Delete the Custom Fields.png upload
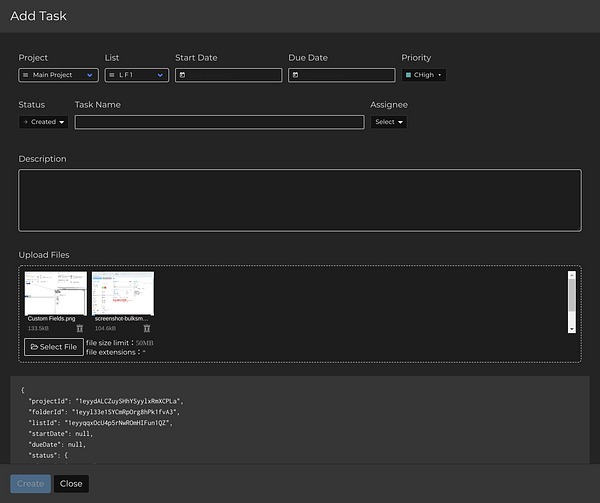Viewport: 600px width, 503px height. point(80,328)
